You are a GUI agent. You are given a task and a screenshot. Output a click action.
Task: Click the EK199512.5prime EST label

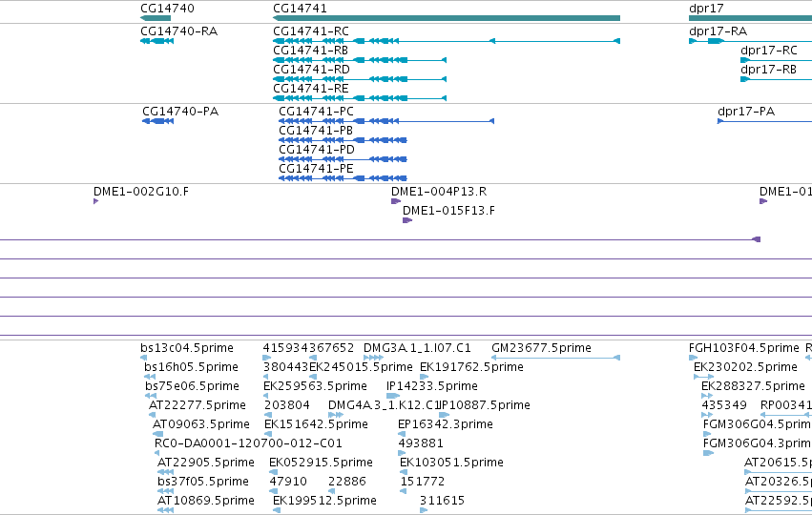tap(324, 501)
